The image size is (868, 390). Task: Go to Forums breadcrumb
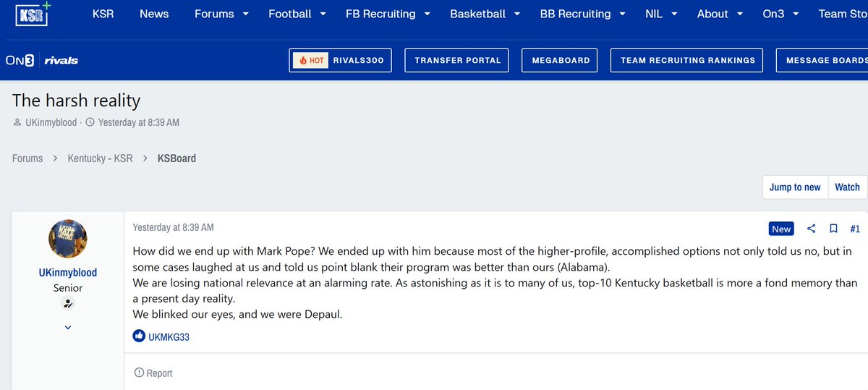27,158
